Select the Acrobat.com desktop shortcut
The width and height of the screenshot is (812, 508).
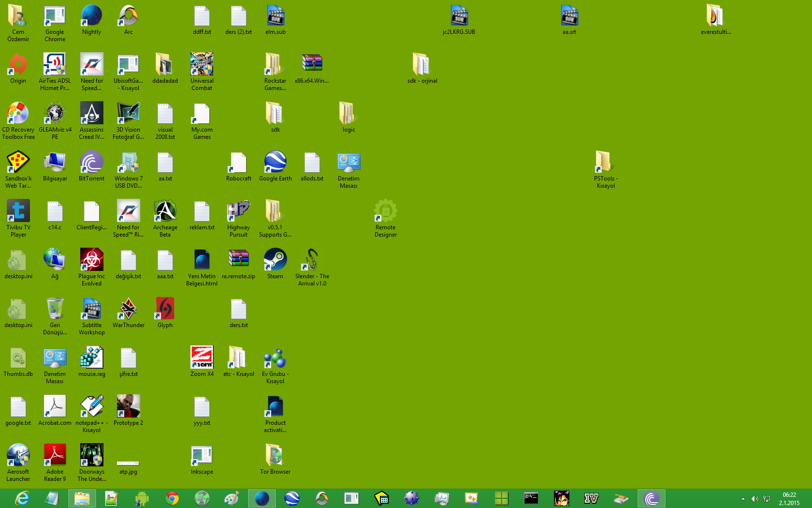[55, 411]
